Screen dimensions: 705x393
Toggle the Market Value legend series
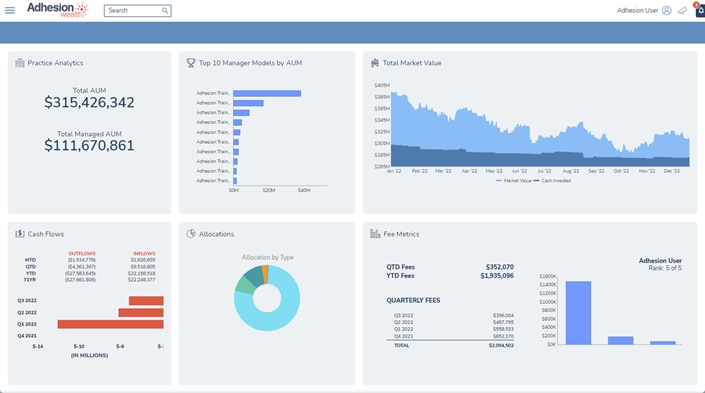point(513,181)
